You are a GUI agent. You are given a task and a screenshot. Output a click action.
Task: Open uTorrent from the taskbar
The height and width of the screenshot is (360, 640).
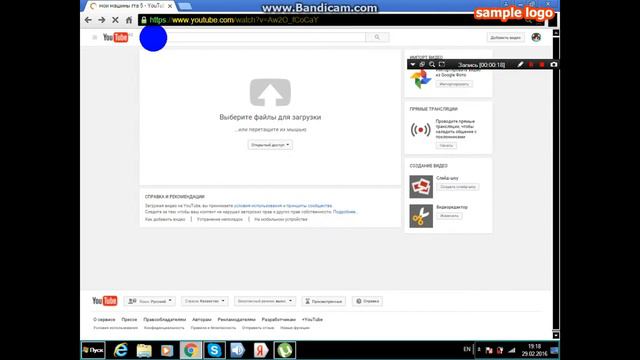point(284,350)
